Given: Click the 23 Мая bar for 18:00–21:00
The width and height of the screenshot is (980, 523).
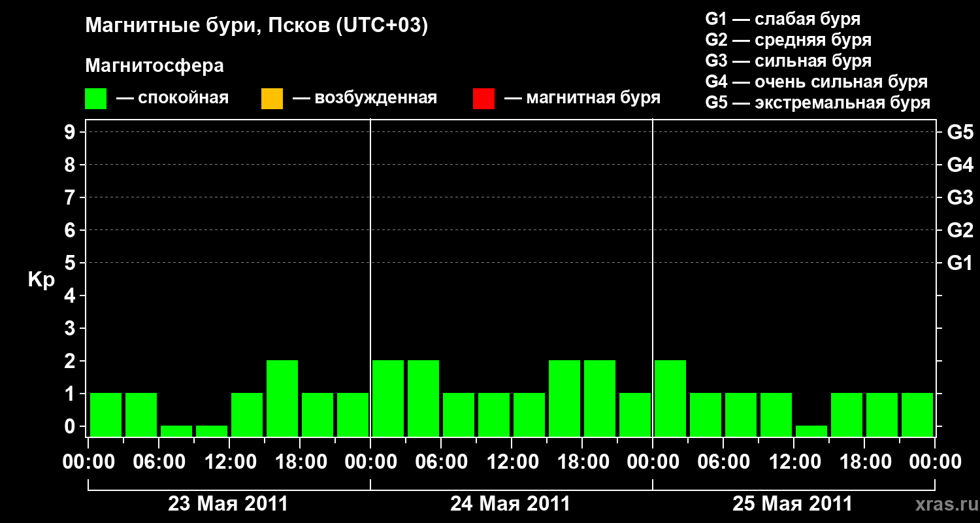Looking at the screenshot, I should (318, 414).
